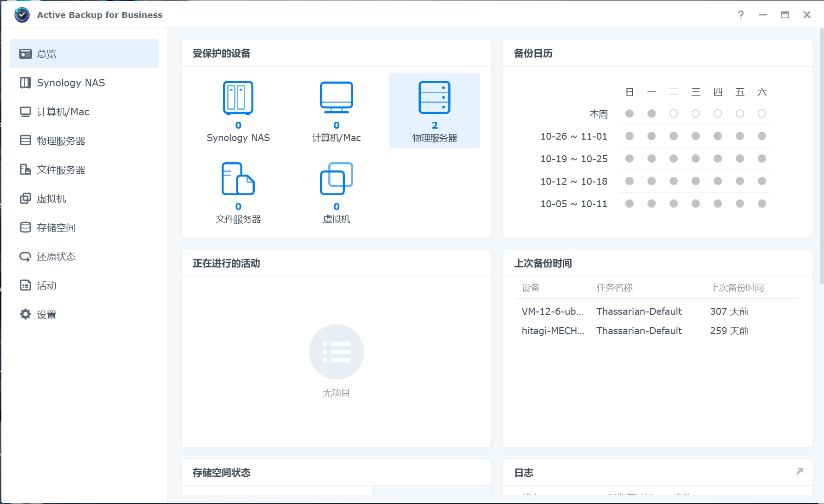Click Saturday dot for 10-26 ~ 11-01 week

(x=762, y=136)
